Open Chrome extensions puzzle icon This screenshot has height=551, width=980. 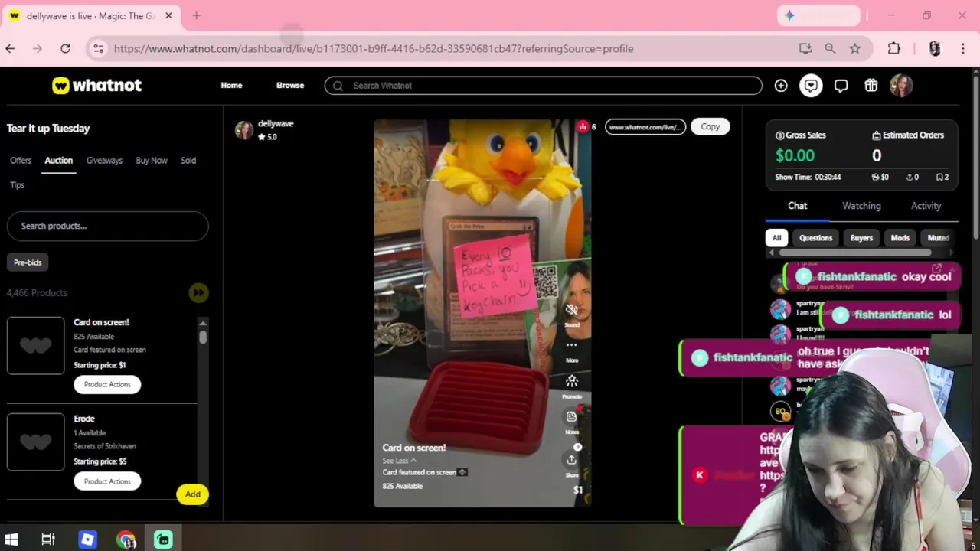click(x=894, y=48)
